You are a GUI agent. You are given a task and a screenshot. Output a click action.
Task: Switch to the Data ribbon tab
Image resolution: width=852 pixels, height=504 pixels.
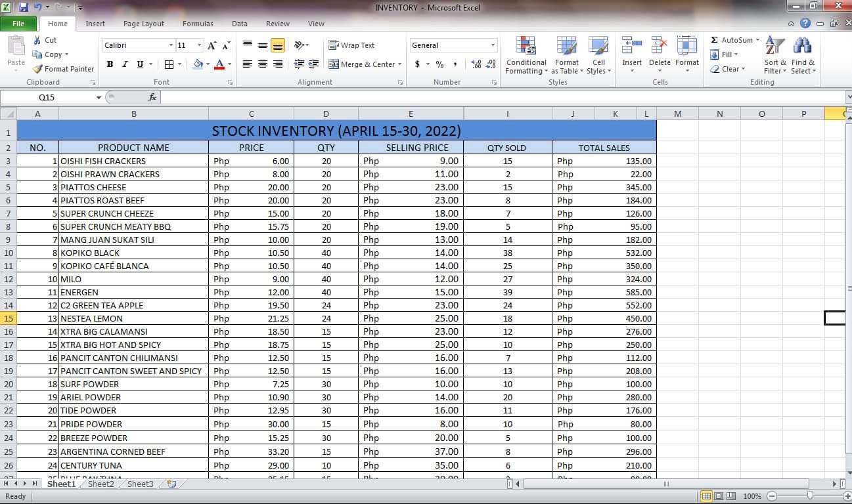point(240,24)
